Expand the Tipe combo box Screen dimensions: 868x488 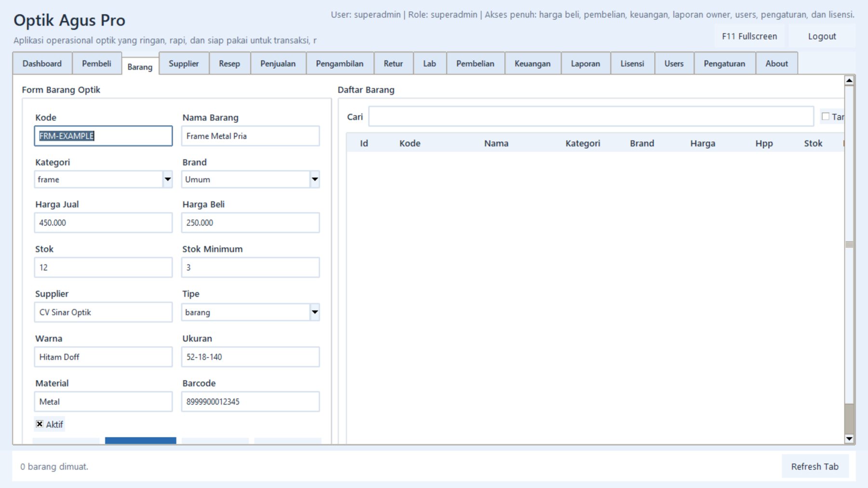[314, 312]
